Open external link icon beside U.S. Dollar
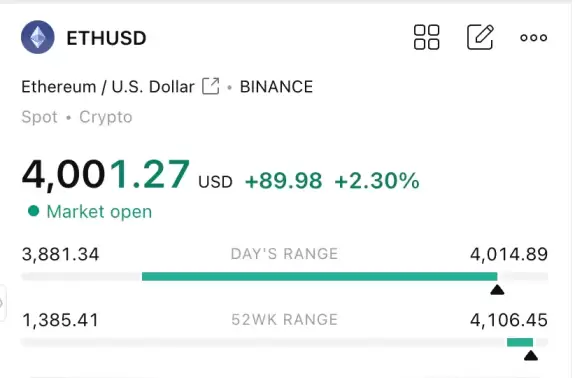Image resolution: width=575 pixels, height=378 pixels. click(211, 87)
